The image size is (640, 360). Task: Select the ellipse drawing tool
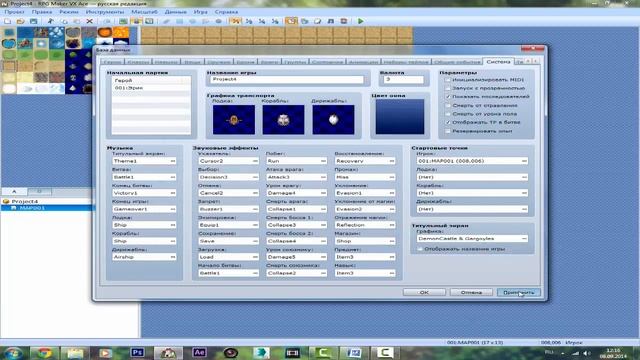click(x=192, y=21)
